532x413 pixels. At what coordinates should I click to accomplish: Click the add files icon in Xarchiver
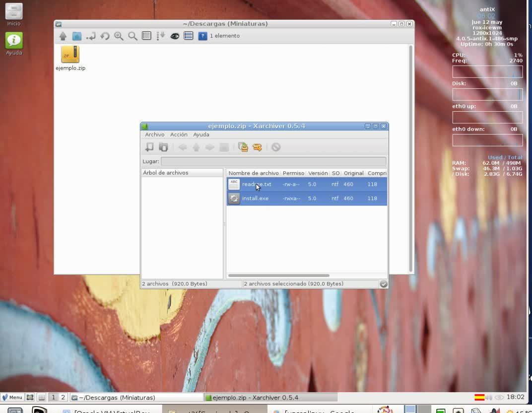pyautogui.click(x=243, y=147)
